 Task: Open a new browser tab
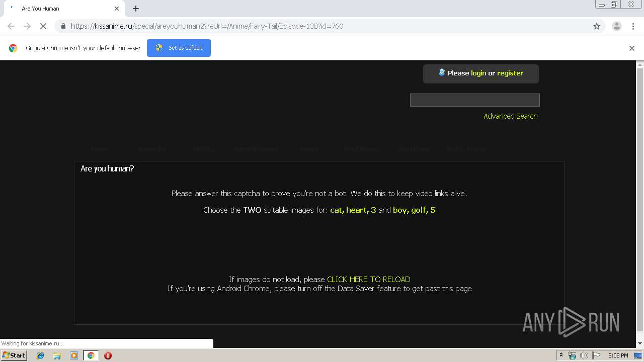click(x=136, y=9)
